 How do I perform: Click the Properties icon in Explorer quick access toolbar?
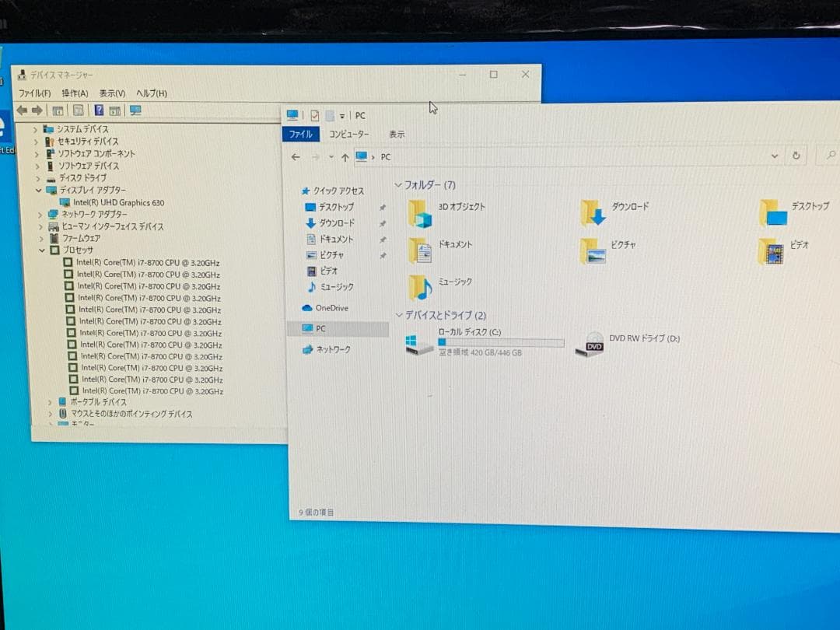tap(314, 115)
